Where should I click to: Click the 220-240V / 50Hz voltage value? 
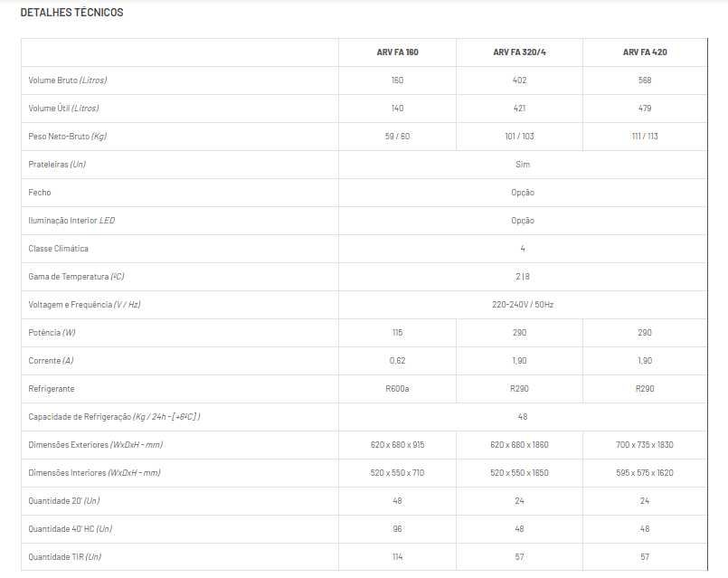click(522, 305)
